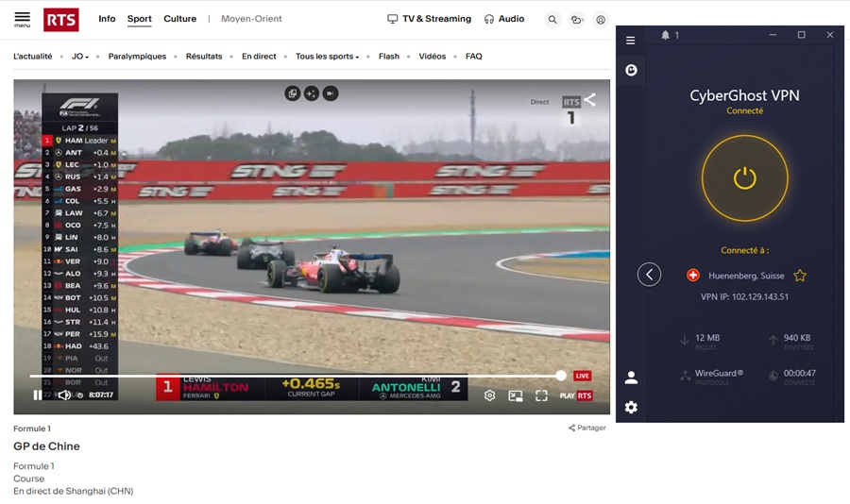Viewport: 850px width, 504px height.
Task: Open the Moyen-Orient topic link
Action: pyautogui.click(x=251, y=19)
